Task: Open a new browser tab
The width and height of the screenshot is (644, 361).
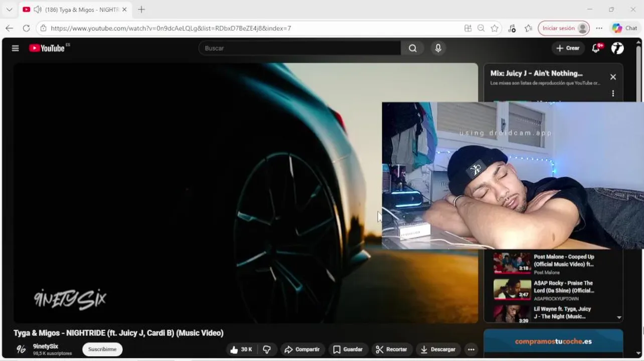Action: point(141,10)
